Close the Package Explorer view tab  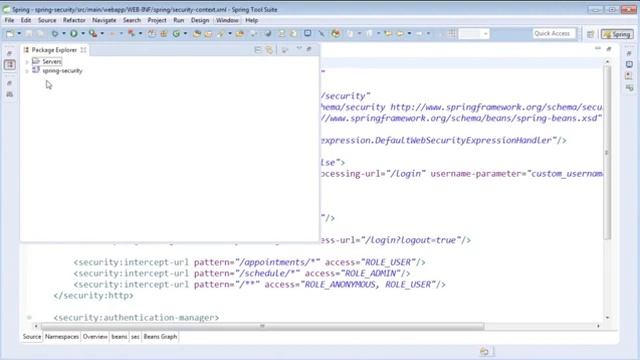click(x=83, y=50)
